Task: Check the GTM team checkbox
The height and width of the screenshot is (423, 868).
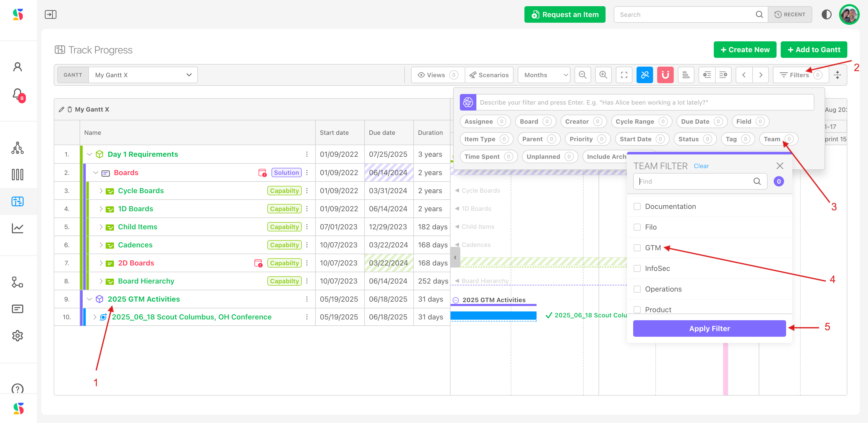Action: tap(637, 248)
